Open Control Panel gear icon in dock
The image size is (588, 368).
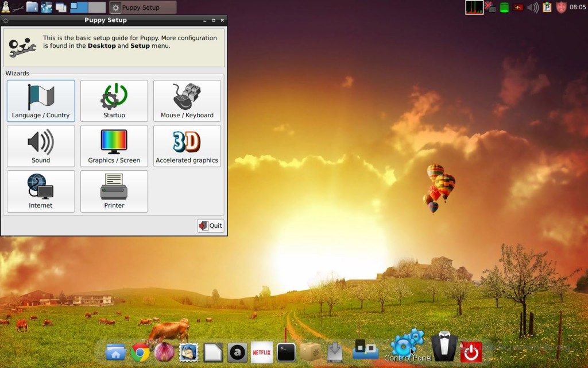(405, 344)
